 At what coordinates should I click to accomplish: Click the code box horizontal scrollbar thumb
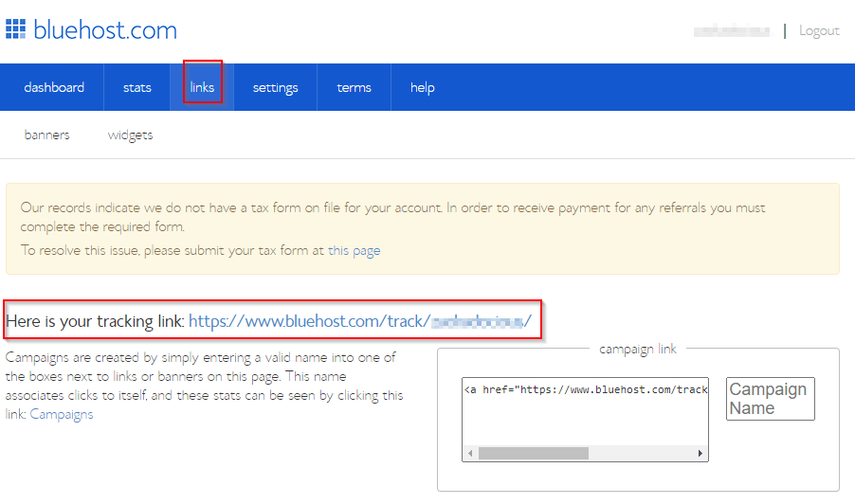(x=534, y=454)
